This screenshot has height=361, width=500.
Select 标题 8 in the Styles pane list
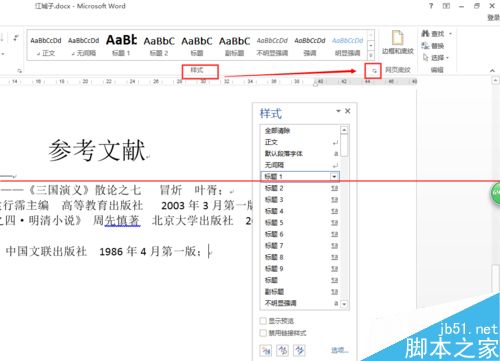pyautogui.click(x=300, y=257)
